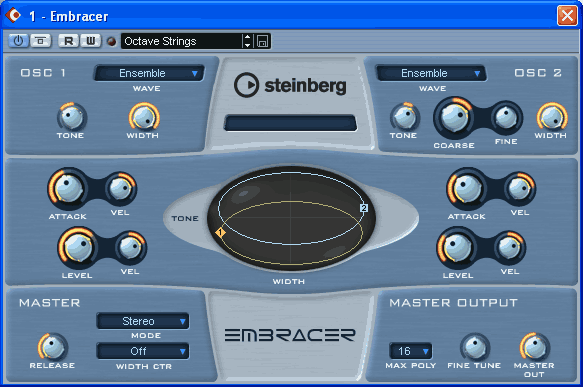Click the OSC 2 Level knob
The image size is (583, 387).
click(457, 248)
